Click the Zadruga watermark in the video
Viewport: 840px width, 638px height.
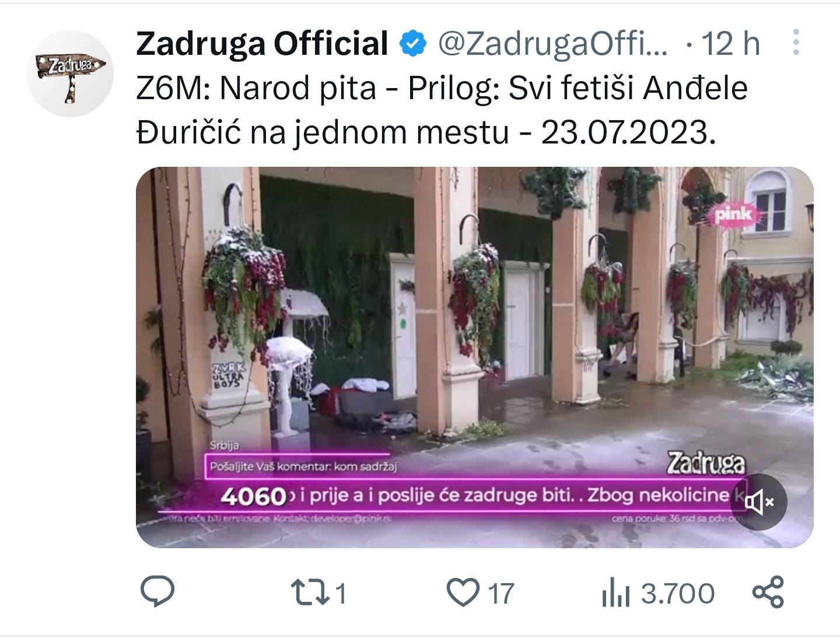click(x=706, y=463)
